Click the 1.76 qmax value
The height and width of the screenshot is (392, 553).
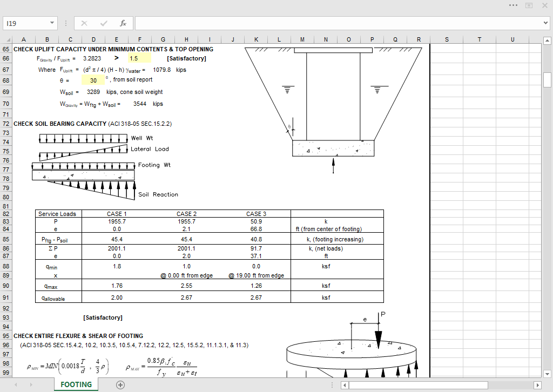tap(117, 286)
